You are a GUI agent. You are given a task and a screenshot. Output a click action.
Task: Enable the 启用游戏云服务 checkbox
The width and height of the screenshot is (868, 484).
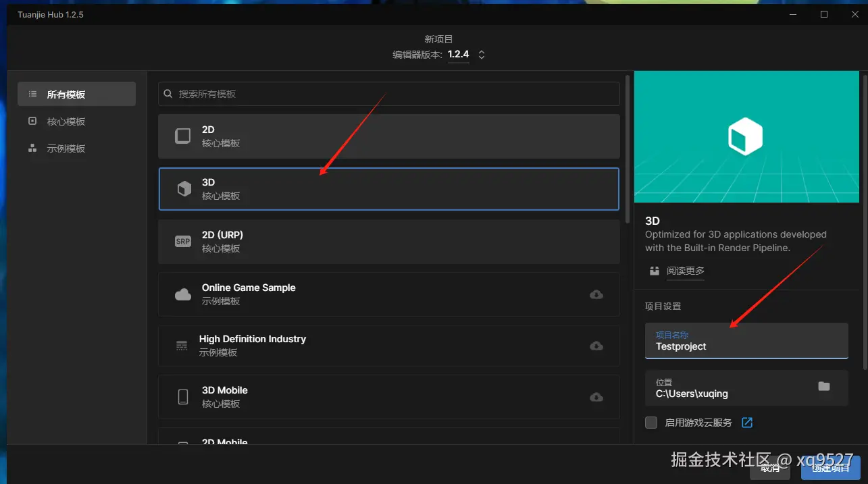651,423
